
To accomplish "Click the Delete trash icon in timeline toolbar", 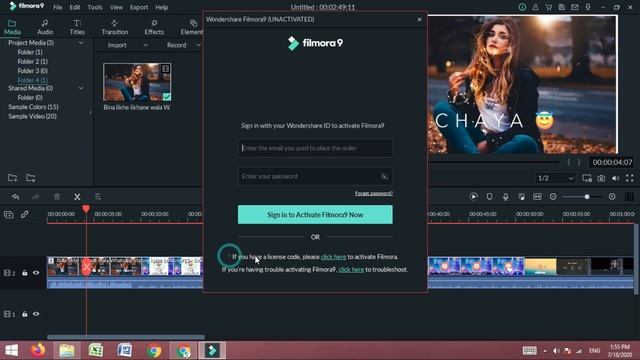I will tap(57, 197).
